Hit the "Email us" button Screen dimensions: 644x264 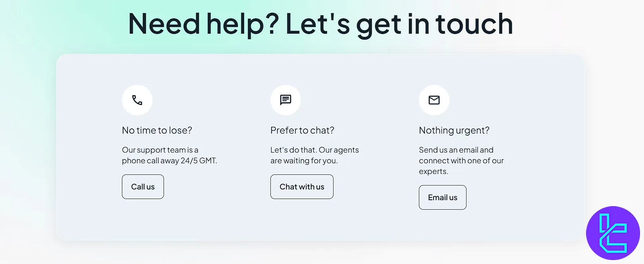coord(442,197)
